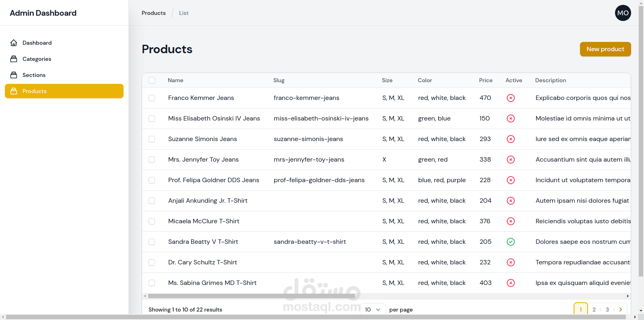Click the Sections icon in sidebar
The width and height of the screenshot is (644, 320).
point(14,75)
